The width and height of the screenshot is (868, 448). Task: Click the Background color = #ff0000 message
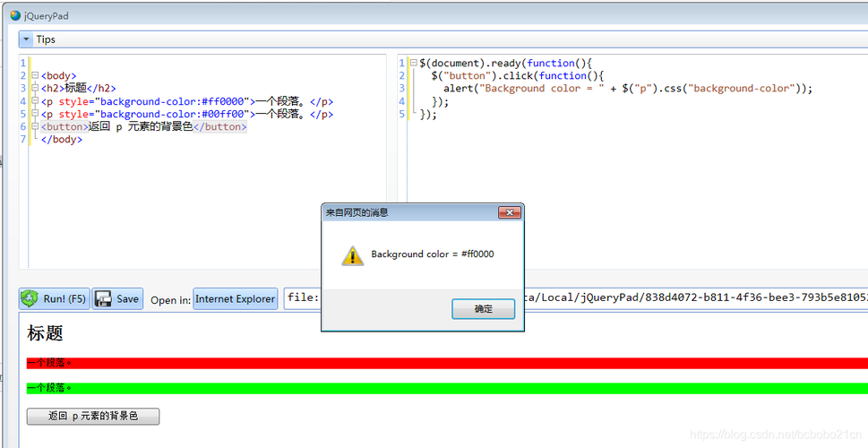coord(433,254)
